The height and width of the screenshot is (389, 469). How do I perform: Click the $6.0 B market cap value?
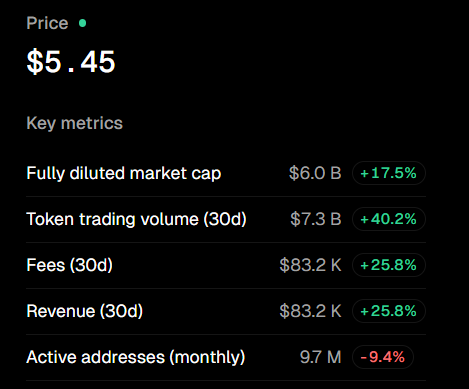click(x=315, y=173)
